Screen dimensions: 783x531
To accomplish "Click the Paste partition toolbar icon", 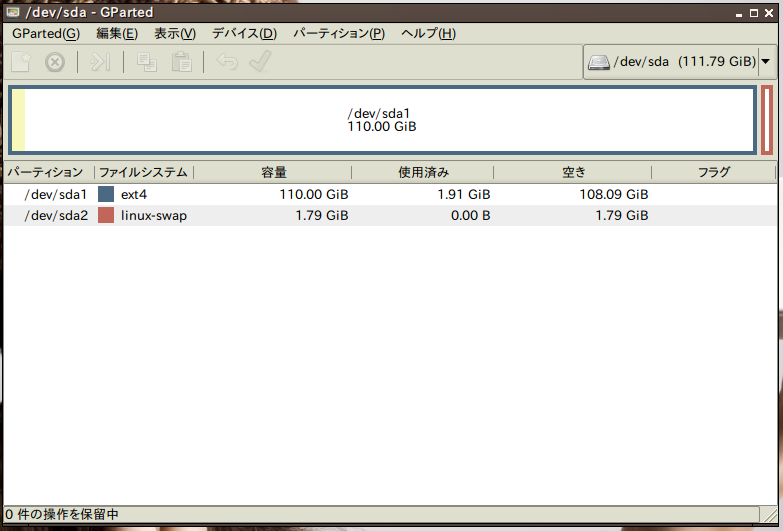I will (x=181, y=62).
